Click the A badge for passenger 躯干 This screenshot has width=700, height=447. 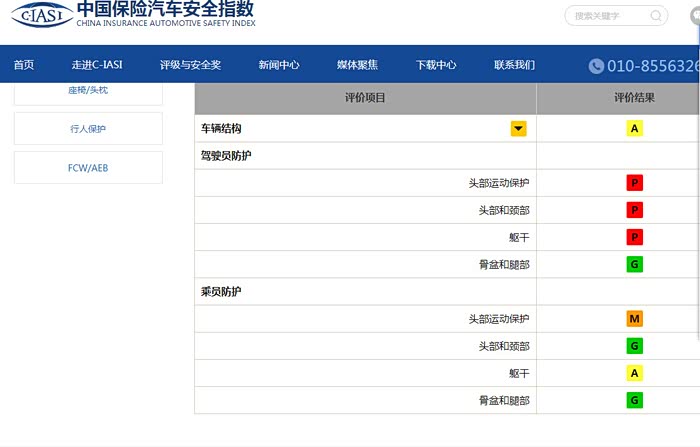634,373
